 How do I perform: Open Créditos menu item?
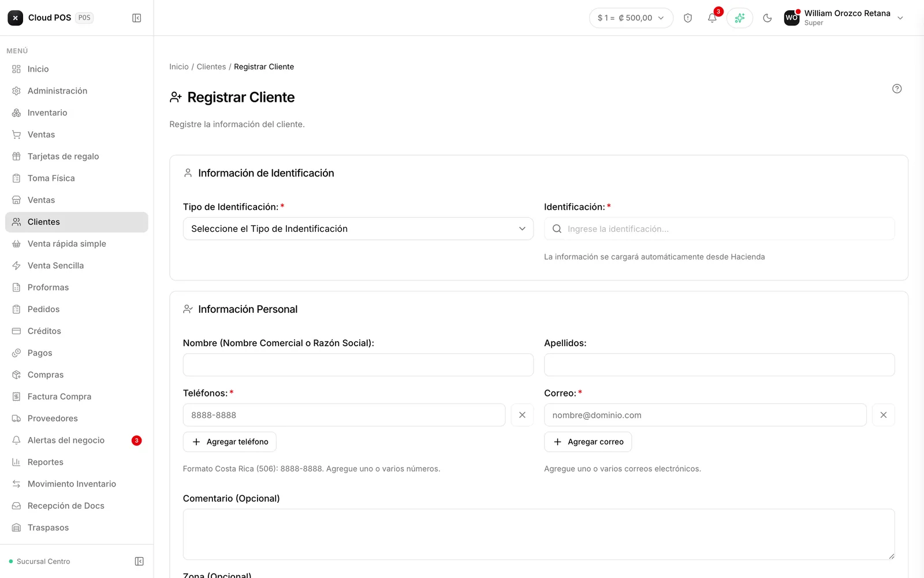[77, 331]
